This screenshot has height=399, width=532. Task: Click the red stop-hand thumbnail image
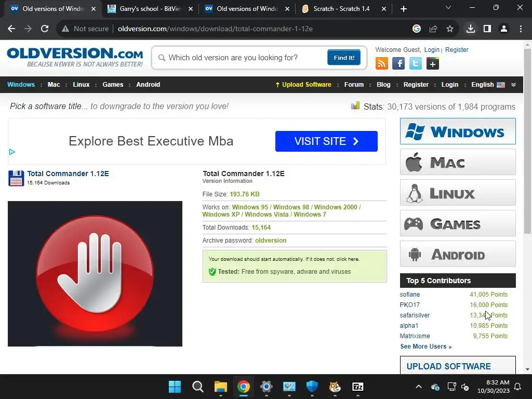[95, 274]
